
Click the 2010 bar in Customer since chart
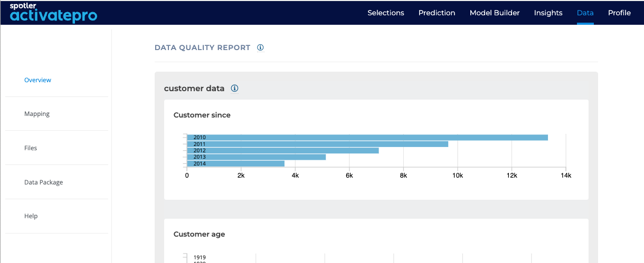pyautogui.click(x=367, y=138)
